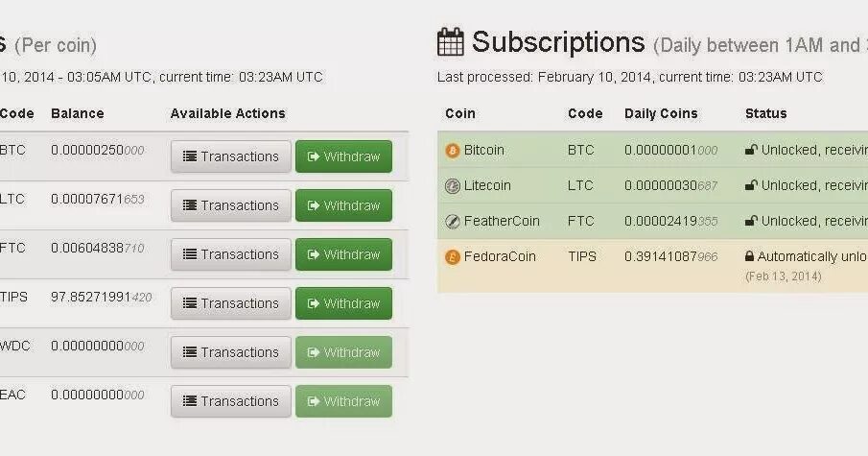Click the dimmed Withdraw button for EAC
Viewport: 868px width, 456px height.
[343, 401]
